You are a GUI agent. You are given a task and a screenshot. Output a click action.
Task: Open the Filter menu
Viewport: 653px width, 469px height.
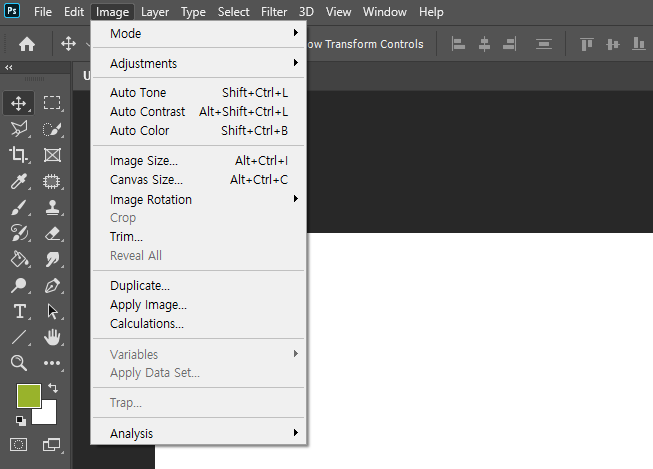274,12
